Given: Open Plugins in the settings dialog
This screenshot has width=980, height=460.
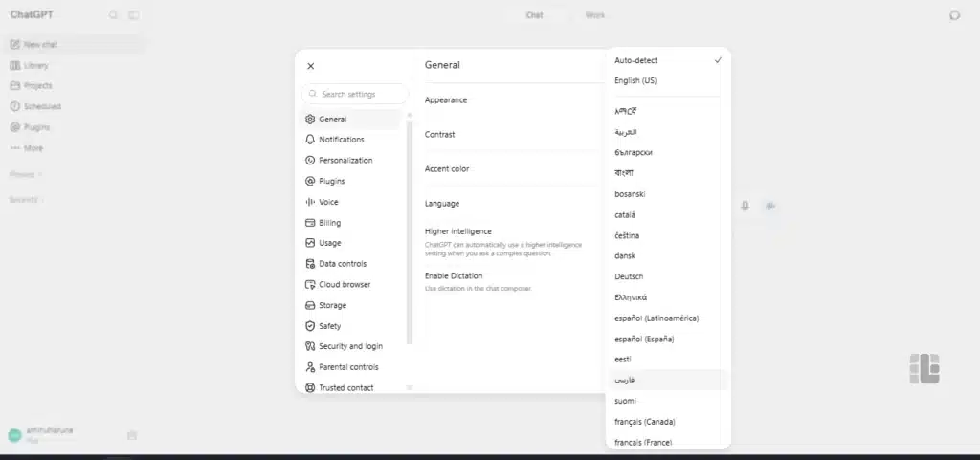Looking at the screenshot, I should pos(350,181).
